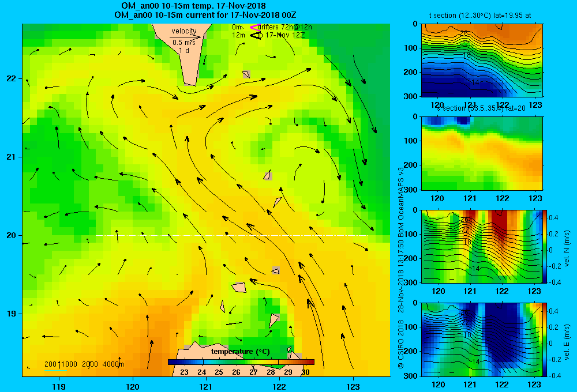
Task: Click the white dashed section line at latitude 20
Action: tap(232, 235)
